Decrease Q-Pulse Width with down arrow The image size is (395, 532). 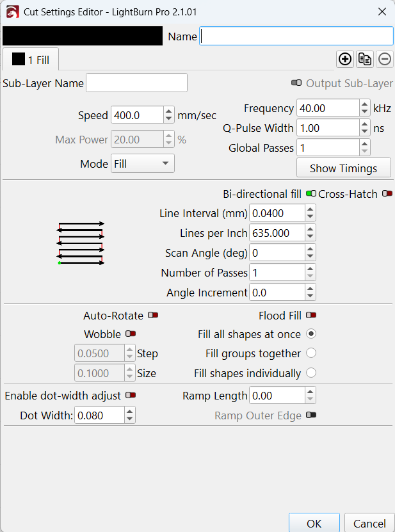[364, 132]
